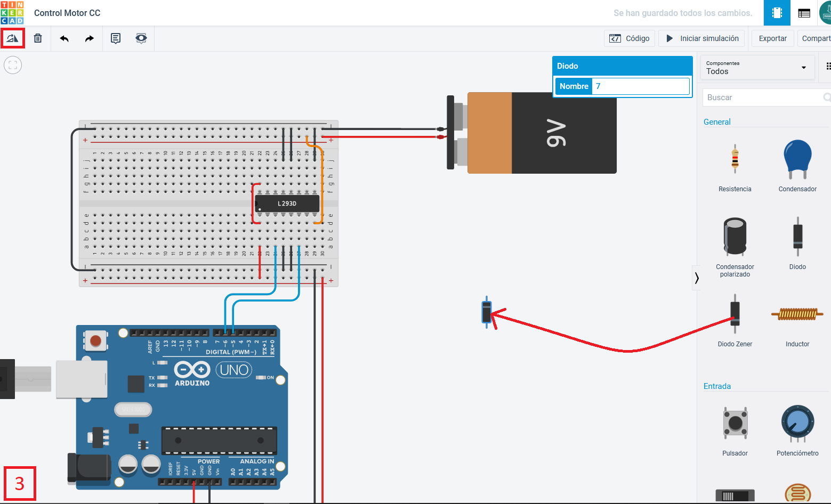
Task: Click the Arduino reset push button
Action: 95,340
